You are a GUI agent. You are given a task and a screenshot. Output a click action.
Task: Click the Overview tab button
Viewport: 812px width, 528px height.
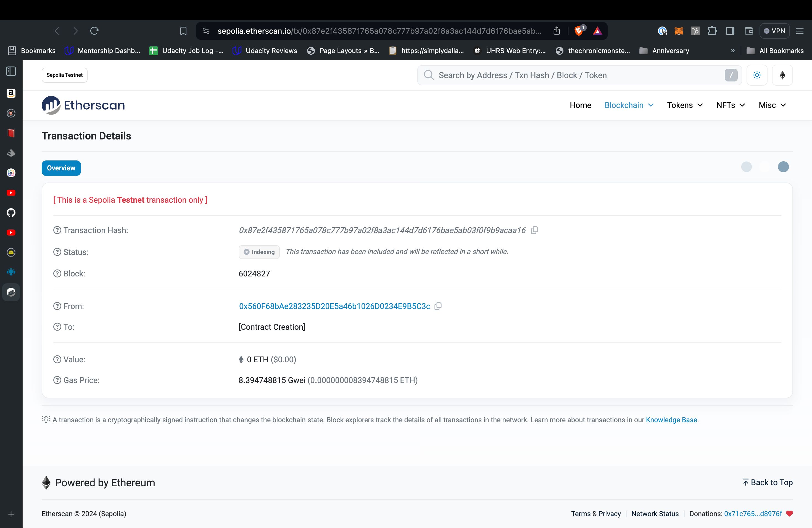click(61, 168)
